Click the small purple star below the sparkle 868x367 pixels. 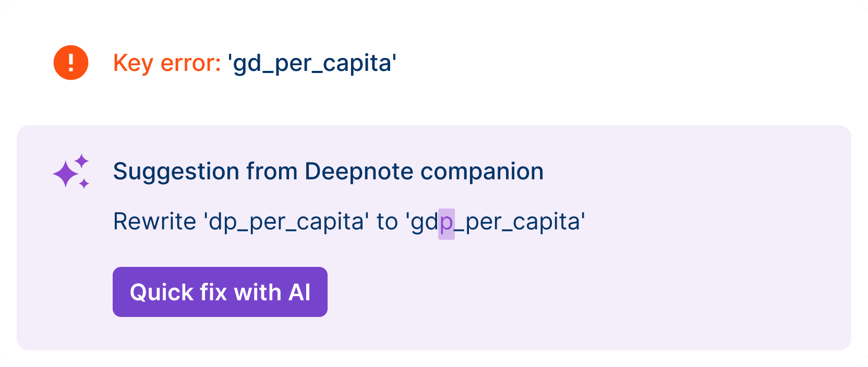(x=83, y=184)
